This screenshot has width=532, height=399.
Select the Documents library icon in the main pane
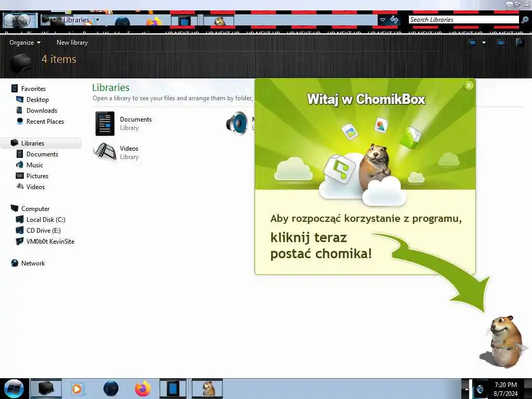105,124
